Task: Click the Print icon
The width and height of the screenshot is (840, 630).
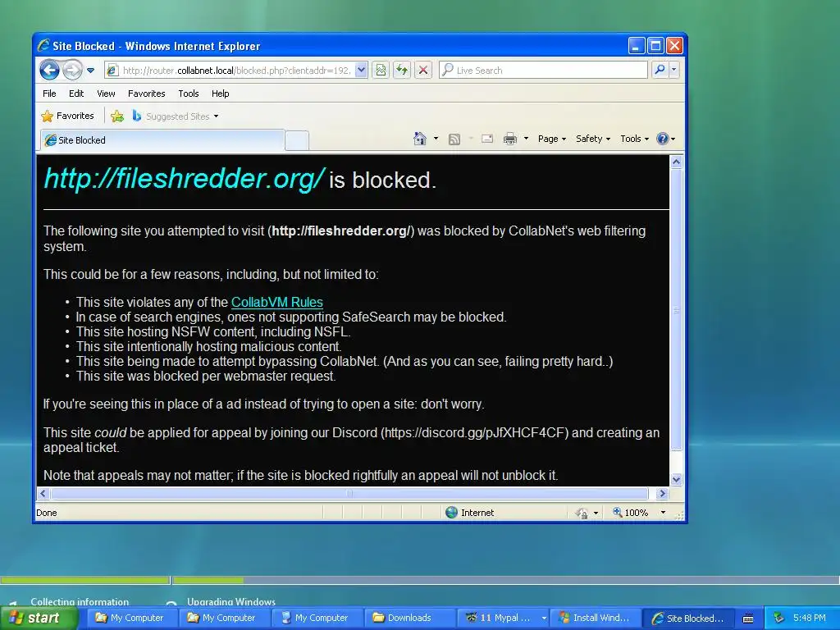Action: (510, 139)
